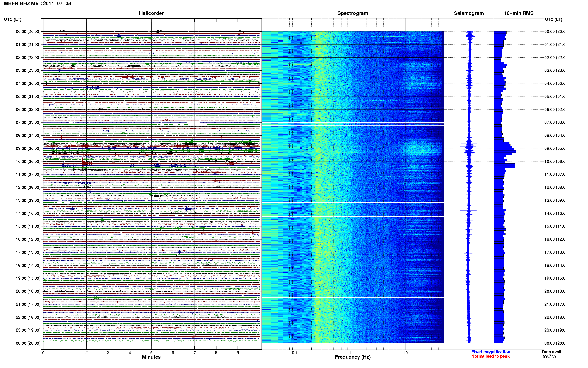Click the plot title 'MBFR BHZ MV : 2011-07-08'
Image resolution: width=588 pixels, height=368 pixels.
(37, 3)
